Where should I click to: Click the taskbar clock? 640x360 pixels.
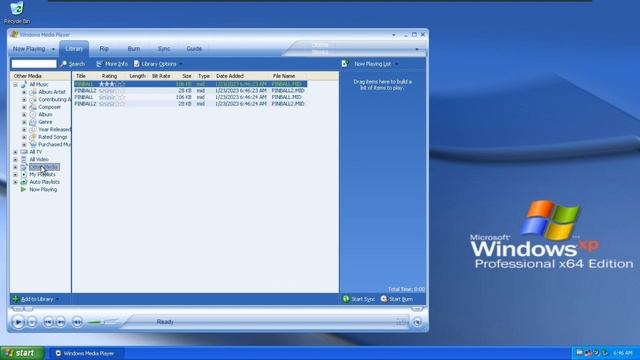(623, 353)
